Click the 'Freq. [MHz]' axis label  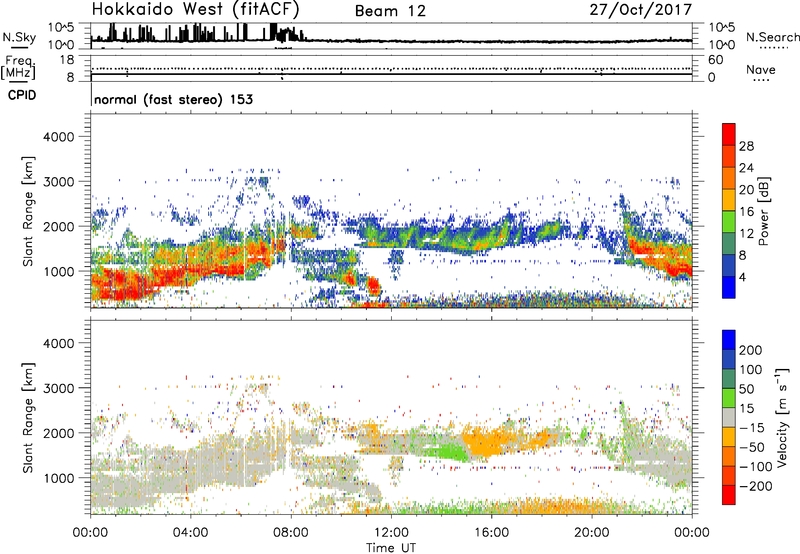click(18, 67)
